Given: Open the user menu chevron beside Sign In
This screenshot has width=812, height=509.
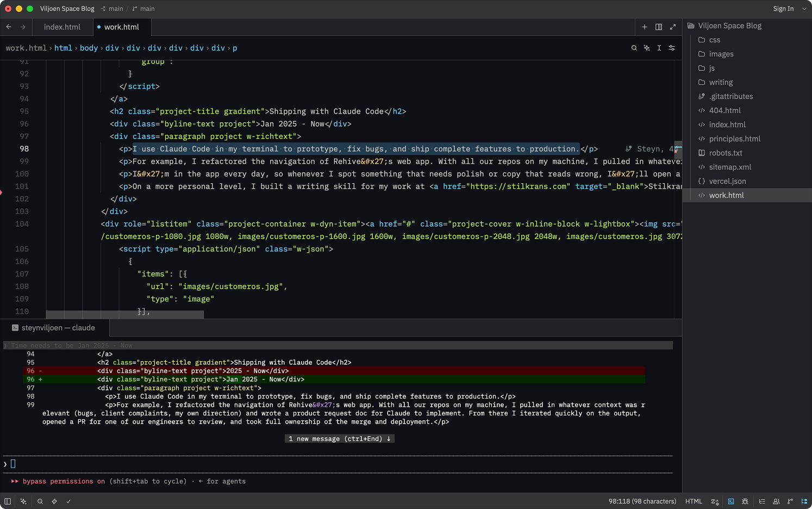Looking at the screenshot, I should (x=804, y=9).
